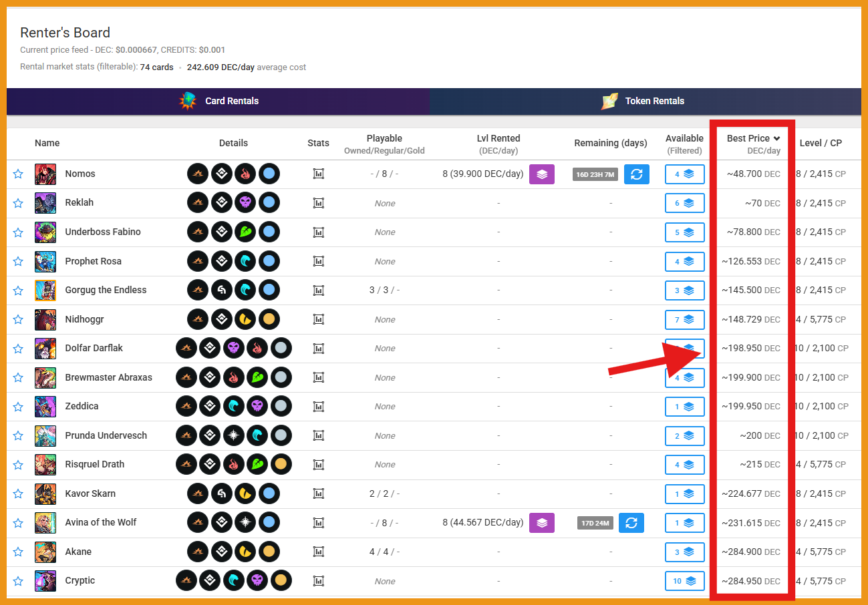The height and width of the screenshot is (605, 868).
Task: Open the stats icon for Reklah
Action: click(x=319, y=203)
